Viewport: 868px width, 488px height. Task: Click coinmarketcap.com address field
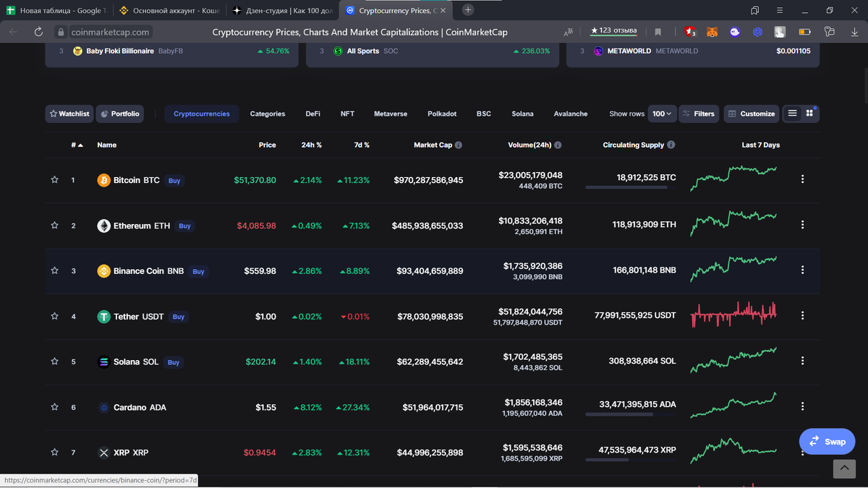point(111,32)
